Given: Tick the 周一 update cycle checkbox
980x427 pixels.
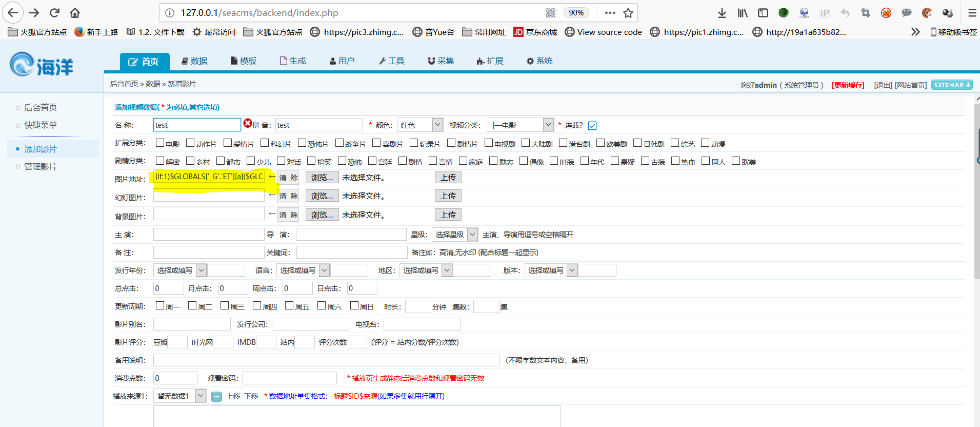Looking at the screenshot, I should click(x=160, y=306).
